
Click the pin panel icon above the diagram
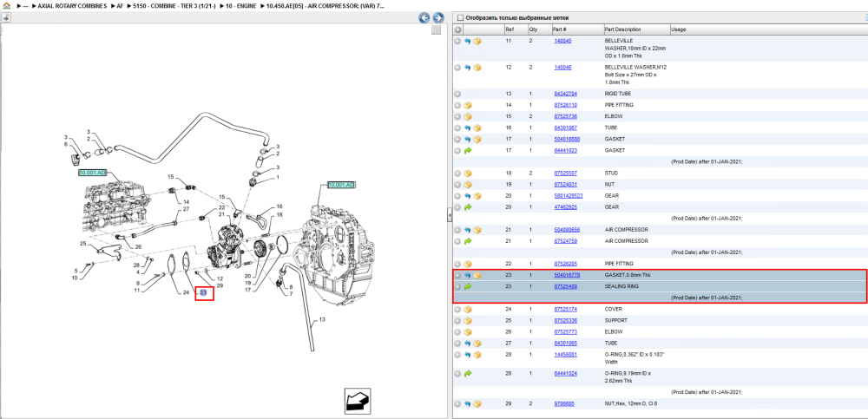[x=6, y=17]
